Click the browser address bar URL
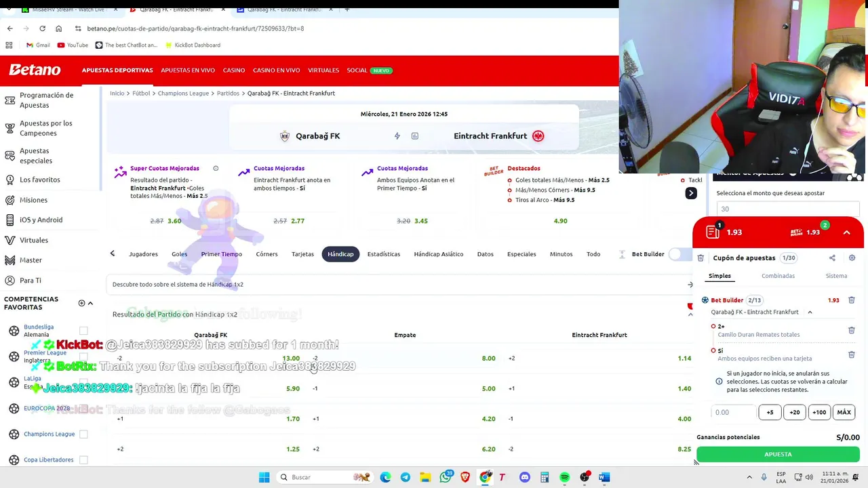 (195, 28)
